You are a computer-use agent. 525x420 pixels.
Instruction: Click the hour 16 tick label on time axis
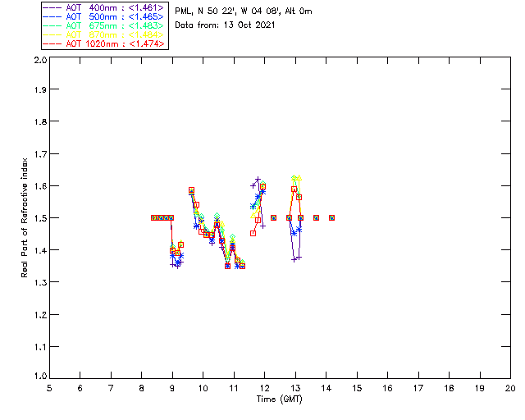point(387,388)
